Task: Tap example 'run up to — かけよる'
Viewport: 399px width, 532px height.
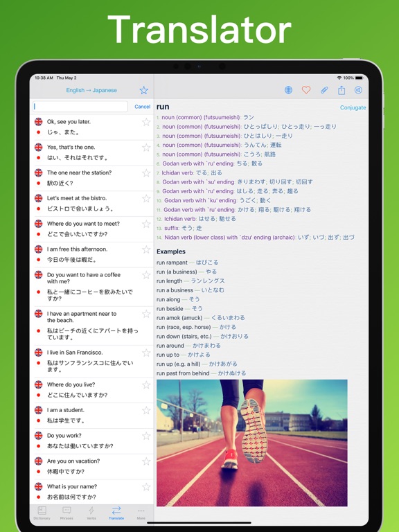Action: 183,355
